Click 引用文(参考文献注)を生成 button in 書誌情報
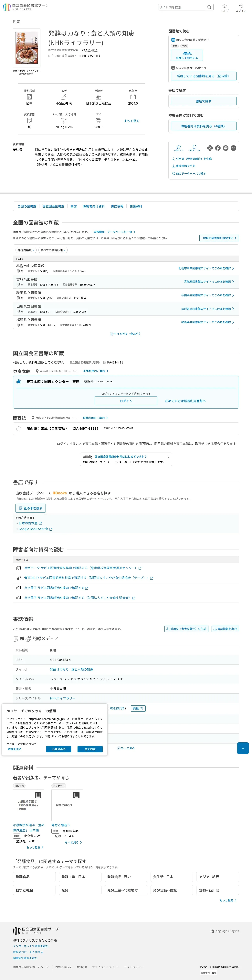252x980 pixels. (186, 629)
